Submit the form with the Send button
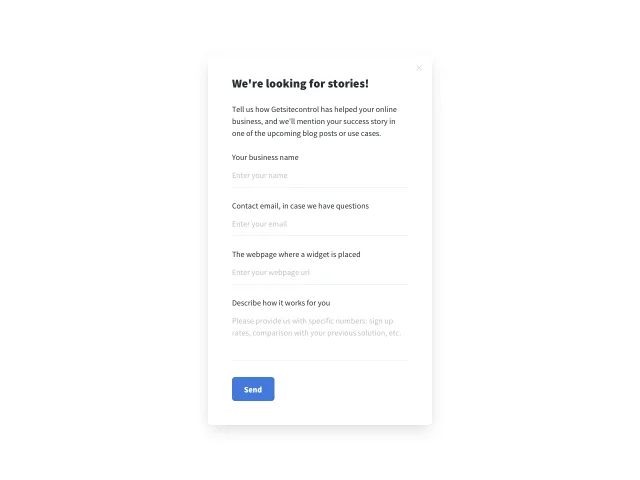The height and width of the screenshot is (480, 640). coord(253,389)
